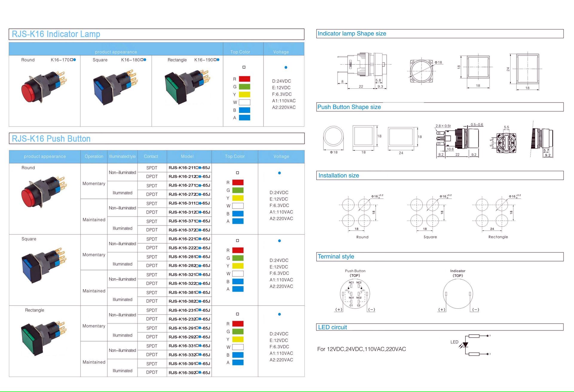
Task: Click the yellow Y swatch in Round push button row
Action: point(238,198)
